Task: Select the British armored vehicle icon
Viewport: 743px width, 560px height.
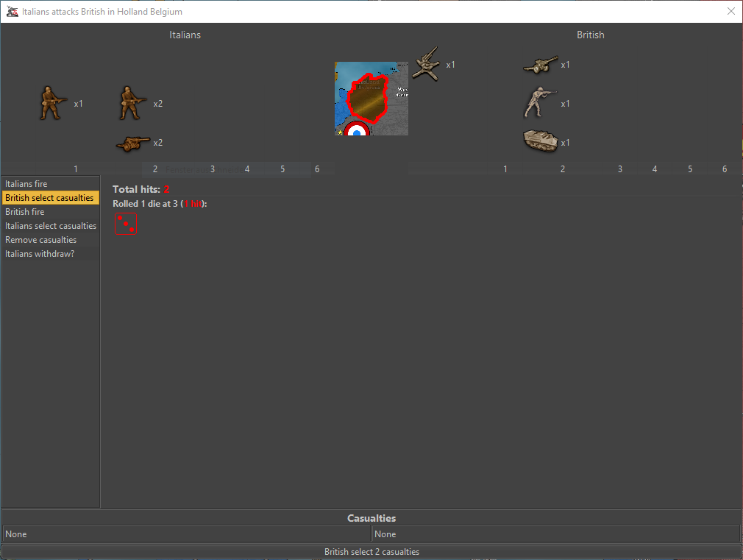Action: click(541, 141)
